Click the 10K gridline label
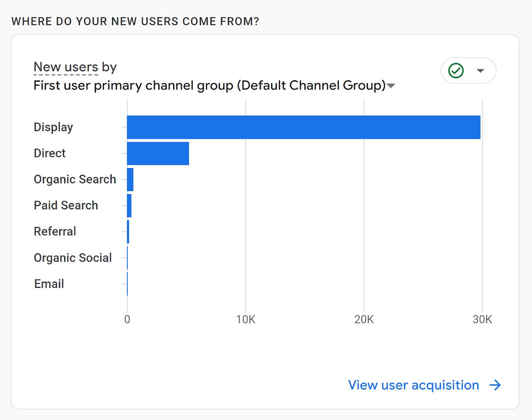The height and width of the screenshot is (420, 532). click(x=245, y=320)
